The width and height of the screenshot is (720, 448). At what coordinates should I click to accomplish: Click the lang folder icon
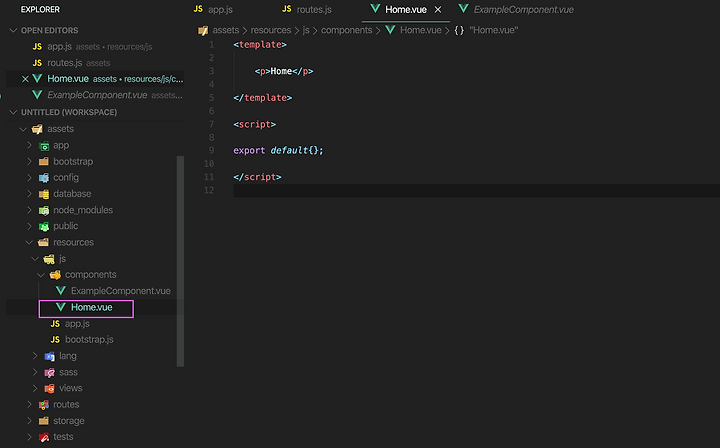coord(50,356)
